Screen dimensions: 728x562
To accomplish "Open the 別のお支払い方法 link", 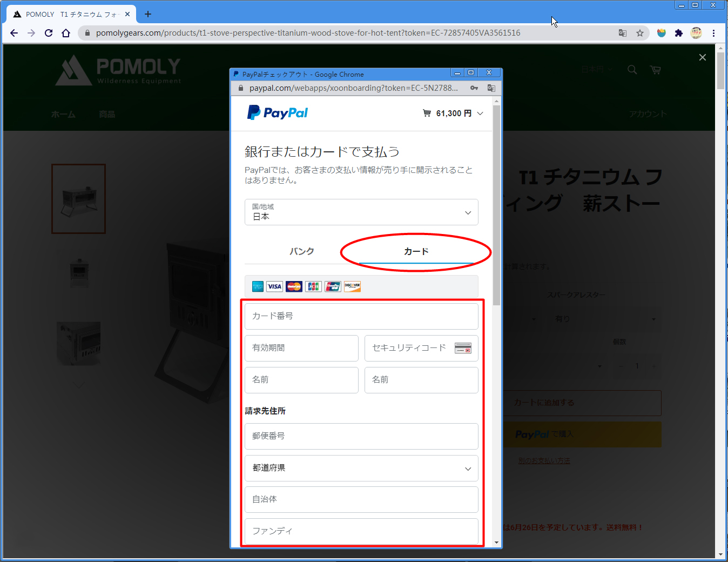I will tap(544, 461).
